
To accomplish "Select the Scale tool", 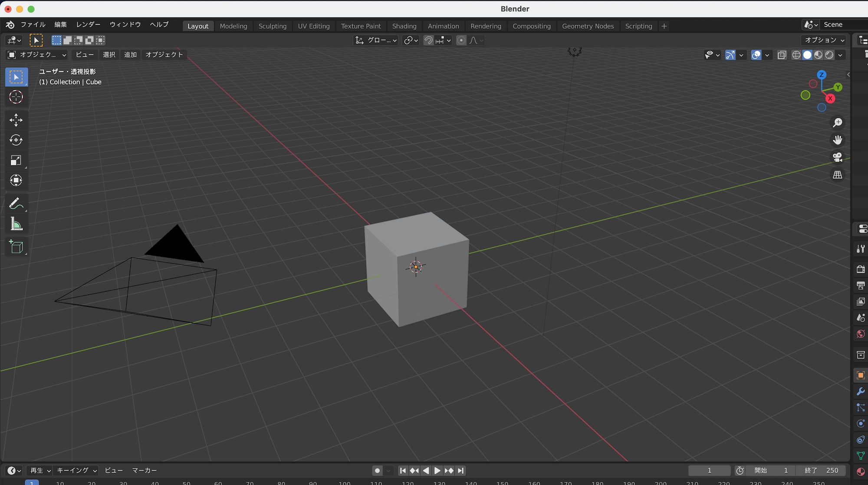I will [16, 161].
